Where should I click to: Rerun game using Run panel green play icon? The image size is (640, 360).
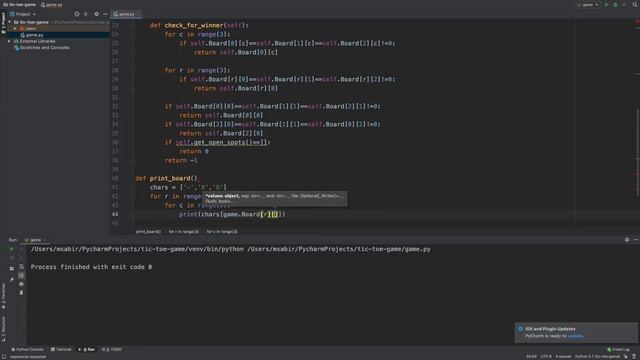click(11, 249)
